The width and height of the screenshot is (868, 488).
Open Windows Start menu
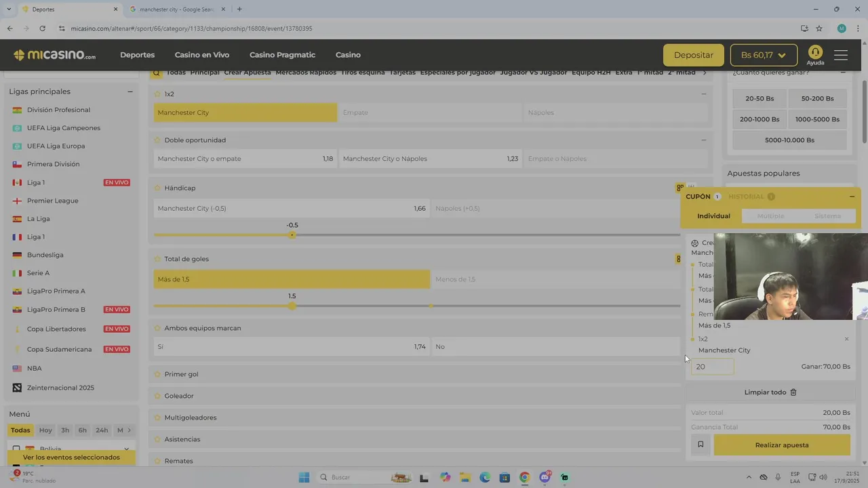tap(304, 477)
